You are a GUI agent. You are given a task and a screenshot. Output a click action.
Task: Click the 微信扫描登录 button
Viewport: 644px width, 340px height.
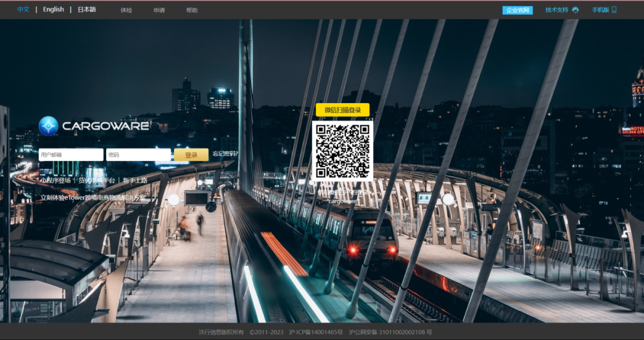point(343,110)
